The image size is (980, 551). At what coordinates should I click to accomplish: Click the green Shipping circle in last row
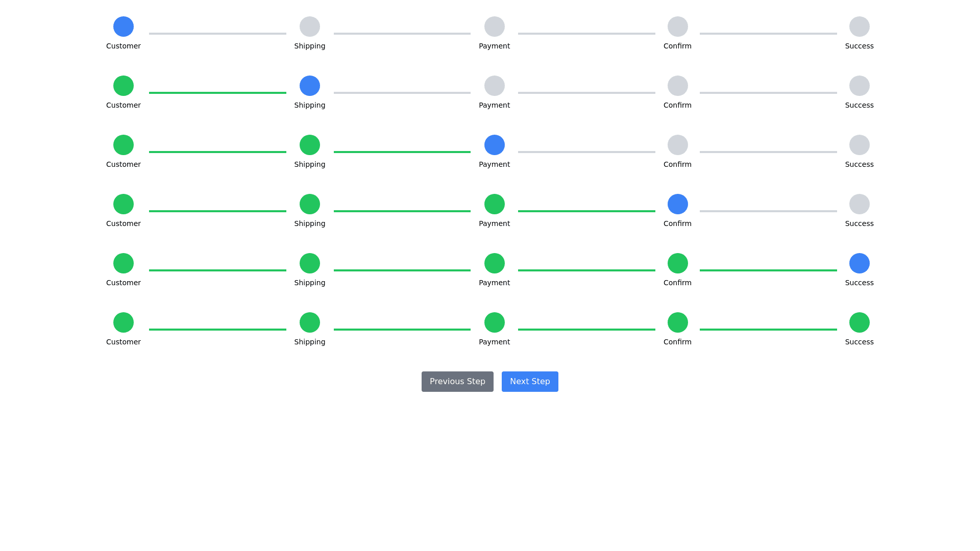(310, 322)
